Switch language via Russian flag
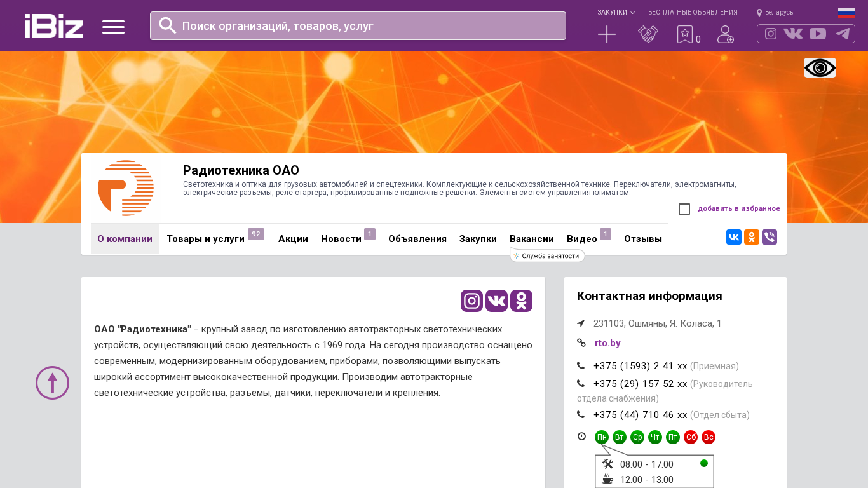The image size is (868, 488). (x=846, y=13)
